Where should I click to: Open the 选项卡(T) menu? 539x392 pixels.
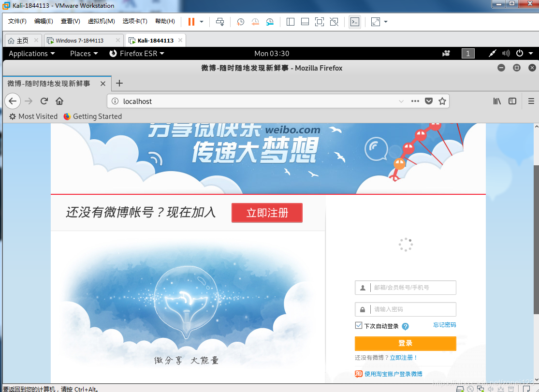tap(135, 21)
